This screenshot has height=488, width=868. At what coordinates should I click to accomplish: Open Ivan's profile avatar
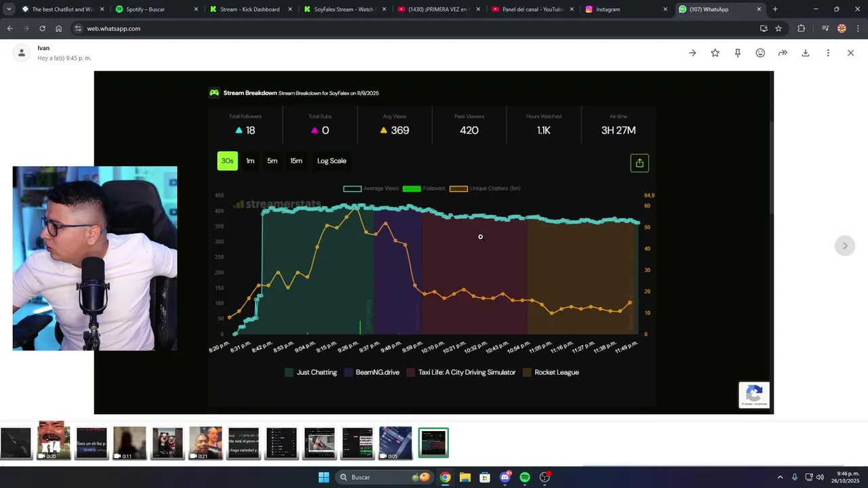point(22,53)
